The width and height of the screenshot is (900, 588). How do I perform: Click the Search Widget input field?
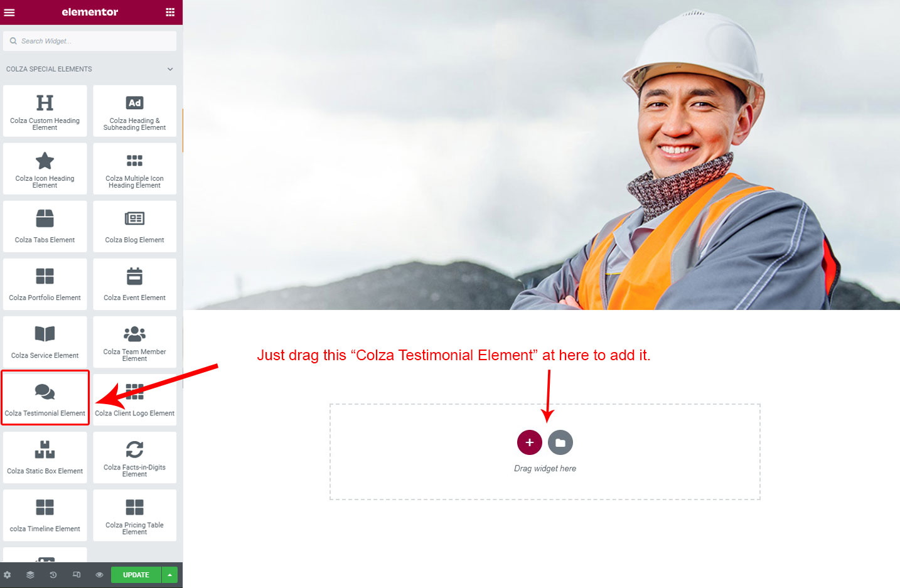[x=90, y=41]
